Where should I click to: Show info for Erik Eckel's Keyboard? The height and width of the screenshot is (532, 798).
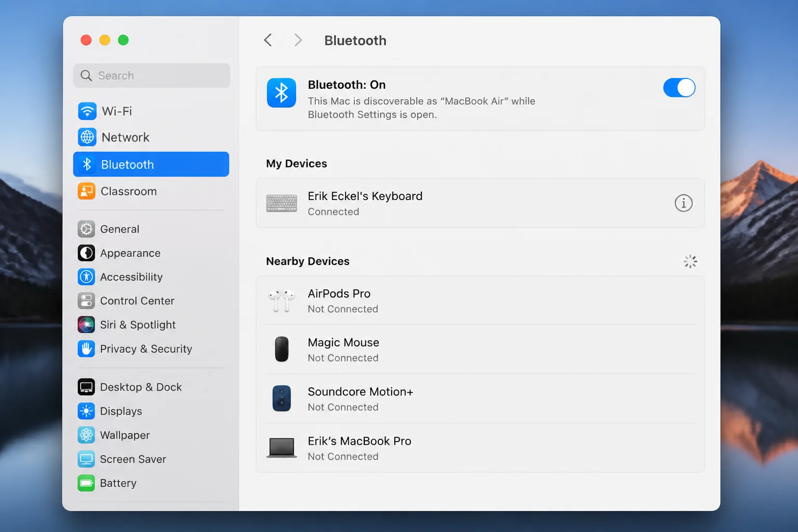point(684,203)
